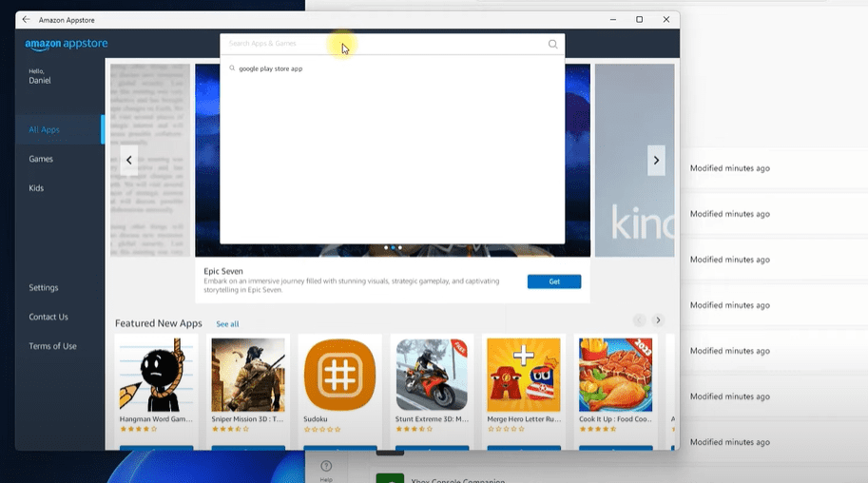Open the Sniper Mission 3D app icon
The width and height of the screenshot is (868, 483).
[x=248, y=374]
